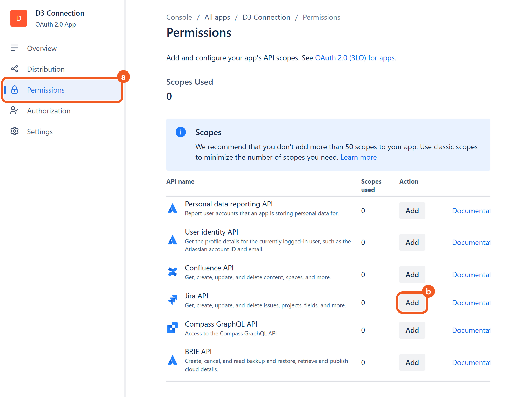Follow the Learn more link about scopes
Viewport: 532px width, 397px height.
tap(358, 157)
